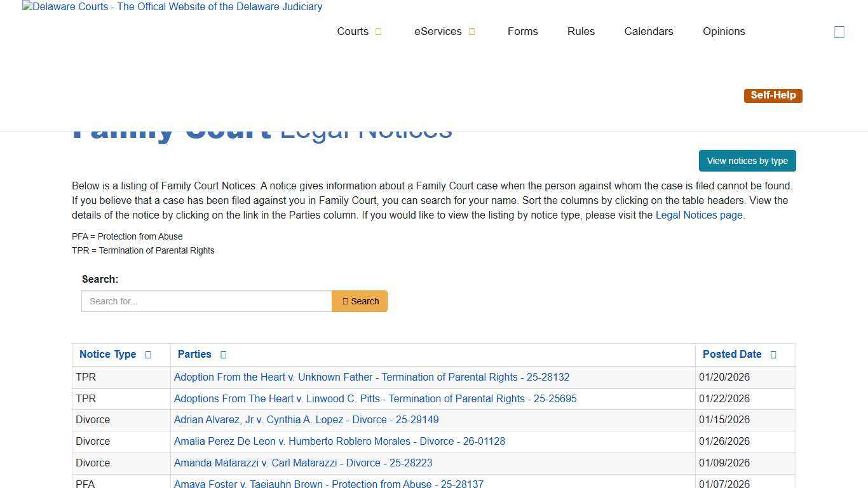
Task: Sort by Parties column icon
Action: click(x=223, y=355)
